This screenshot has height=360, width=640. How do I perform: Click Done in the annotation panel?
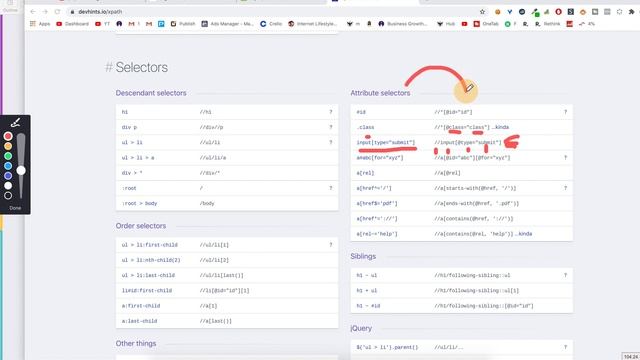15,208
